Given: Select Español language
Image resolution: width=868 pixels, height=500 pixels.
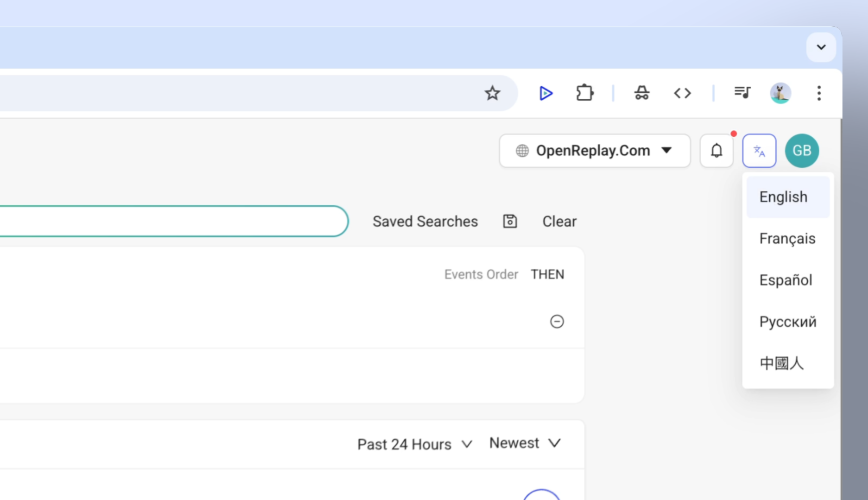Looking at the screenshot, I should point(788,280).
